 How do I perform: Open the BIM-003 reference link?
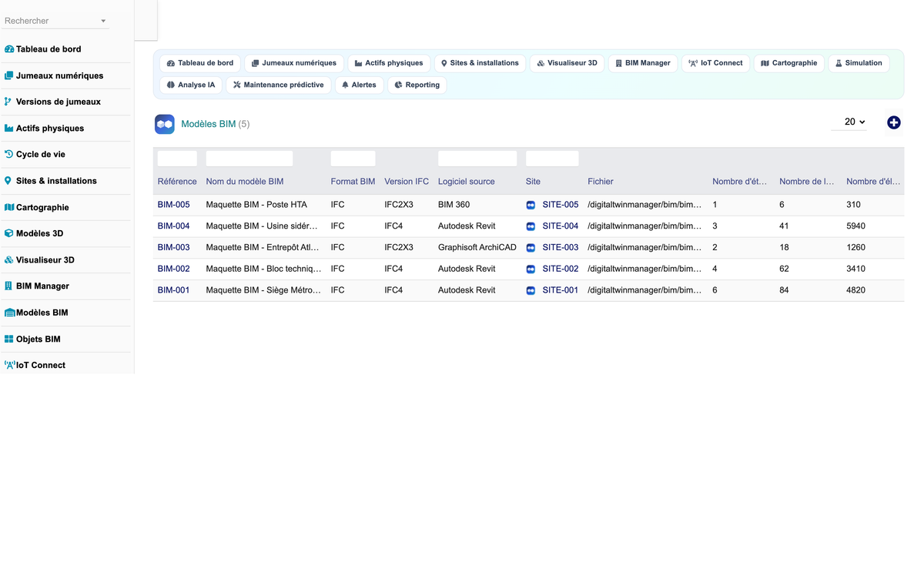[173, 248]
